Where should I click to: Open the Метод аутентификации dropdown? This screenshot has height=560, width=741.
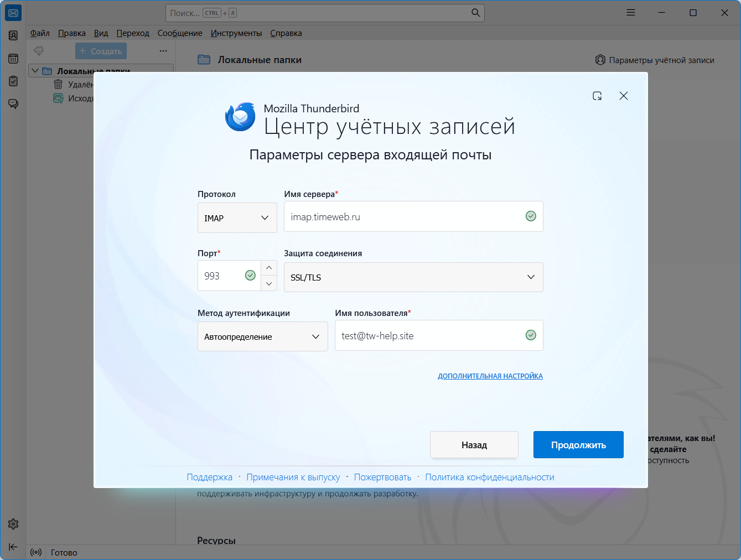263,336
